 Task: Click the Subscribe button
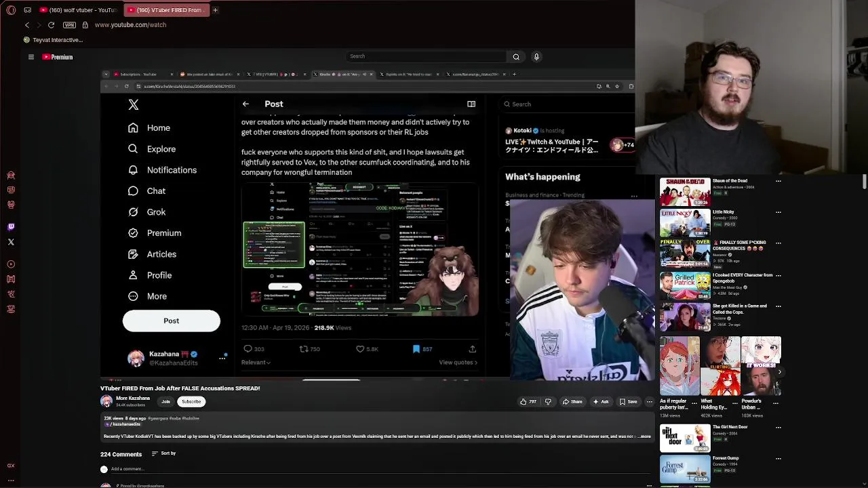coord(191,401)
